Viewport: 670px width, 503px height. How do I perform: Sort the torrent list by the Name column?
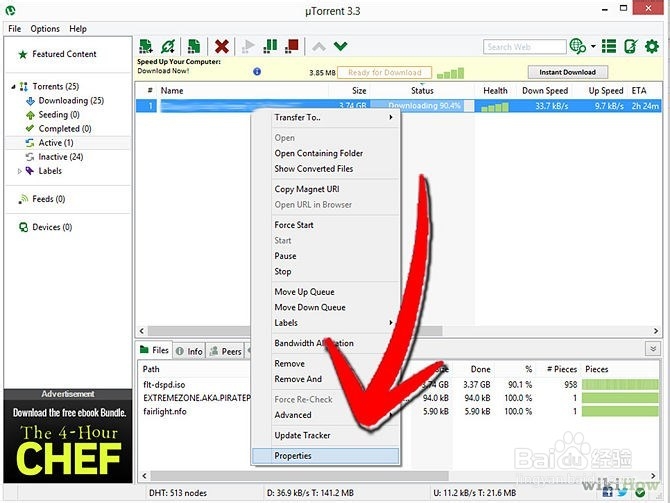(244, 91)
